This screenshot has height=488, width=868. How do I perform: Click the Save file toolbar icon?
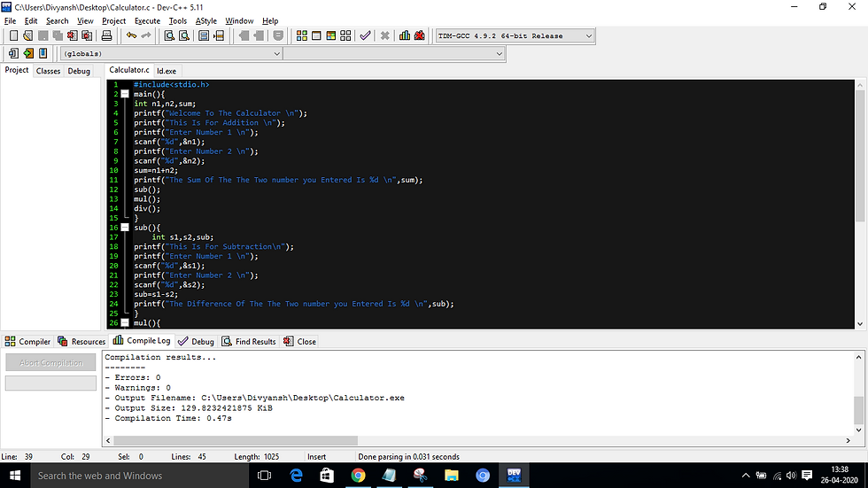pyautogui.click(x=43, y=35)
